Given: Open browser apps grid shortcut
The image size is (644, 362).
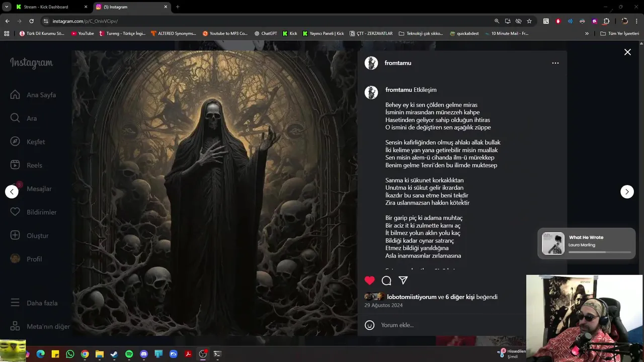Looking at the screenshot, I should [7, 33].
